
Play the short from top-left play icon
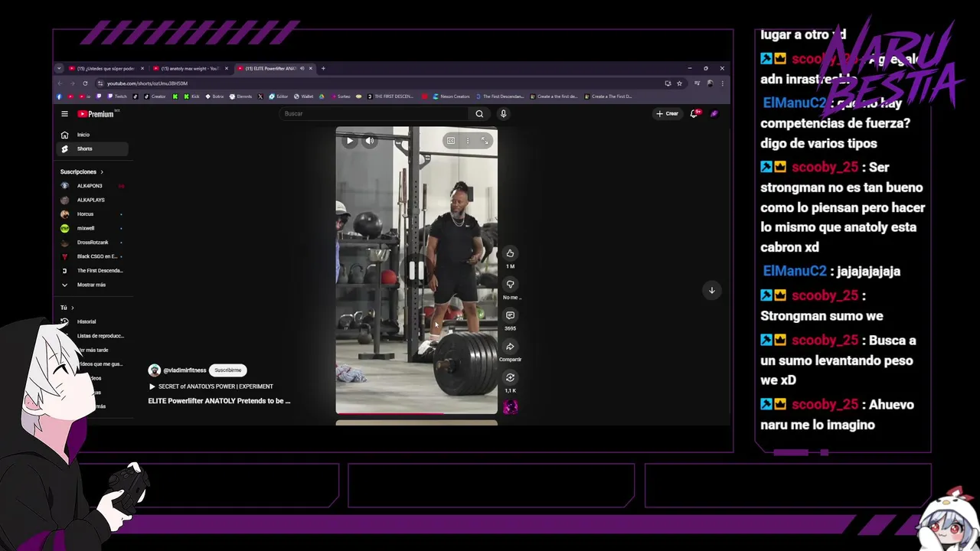(x=350, y=141)
